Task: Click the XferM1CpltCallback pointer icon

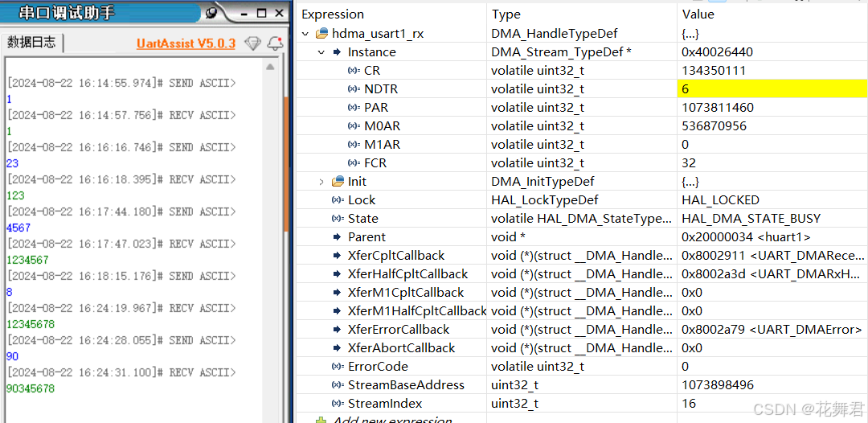Action: coord(337,293)
